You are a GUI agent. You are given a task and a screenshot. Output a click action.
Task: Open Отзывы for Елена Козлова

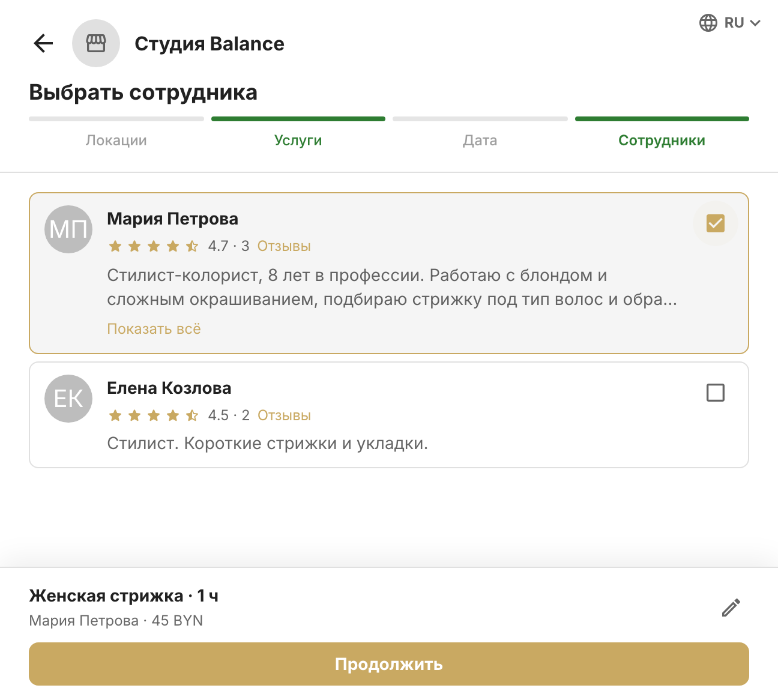pos(284,415)
